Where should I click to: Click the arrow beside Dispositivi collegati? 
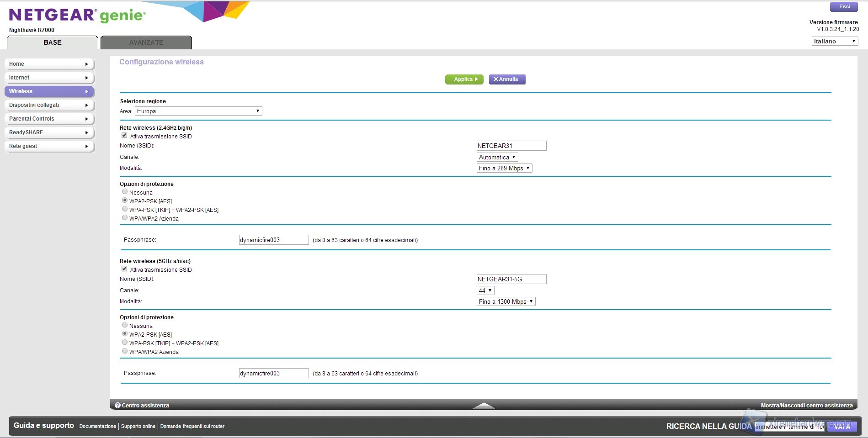(86, 106)
